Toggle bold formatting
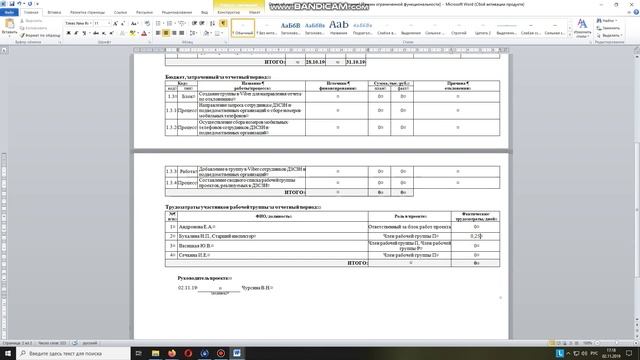Screen dimensions: 640x360 pyautogui.click(x=68, y=33)
